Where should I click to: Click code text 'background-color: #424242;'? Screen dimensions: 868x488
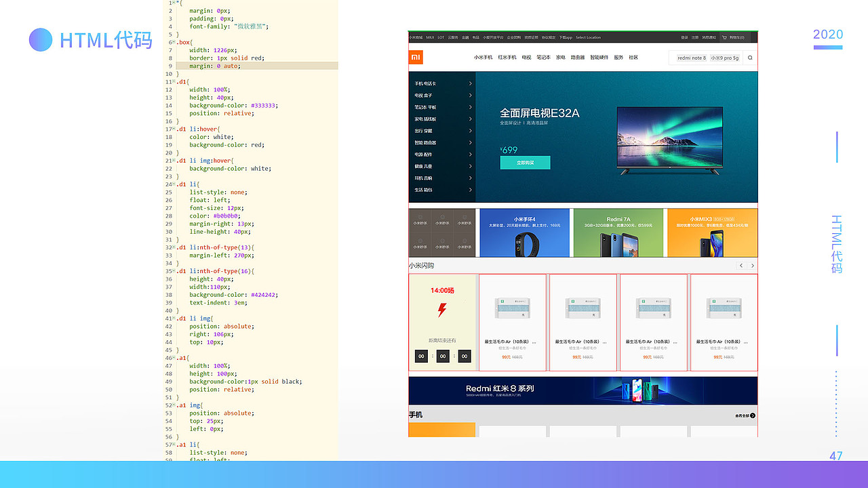point(234,295)
